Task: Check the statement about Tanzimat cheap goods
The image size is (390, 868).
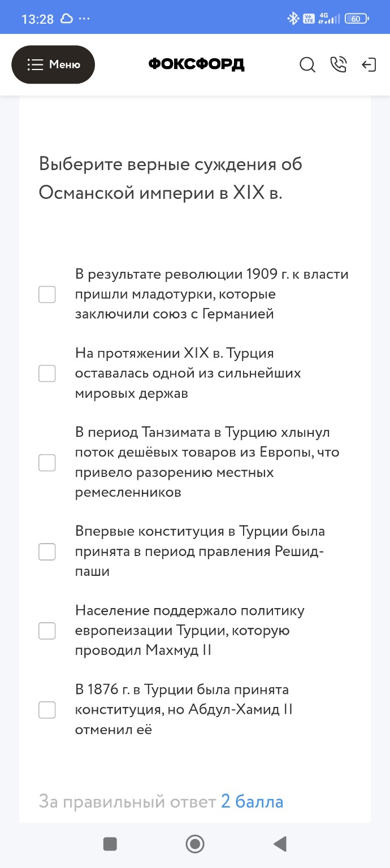Action: 47,462
